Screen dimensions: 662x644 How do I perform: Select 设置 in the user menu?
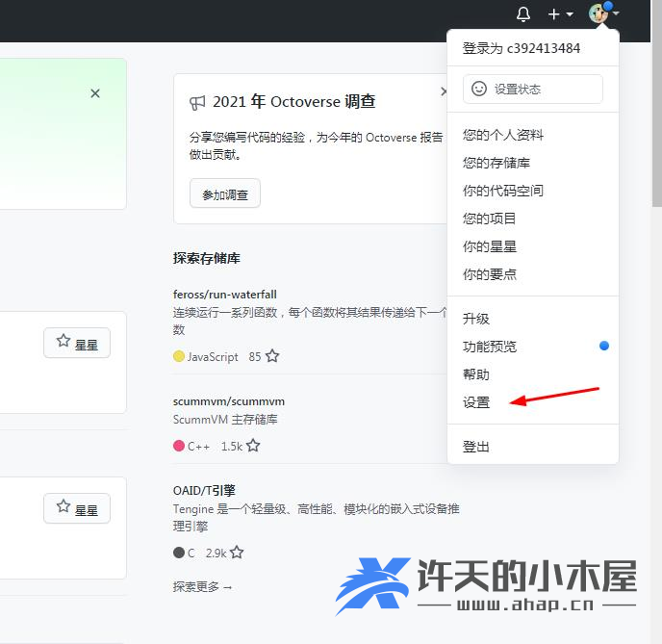pyautogui.click(x=475, y=402)
